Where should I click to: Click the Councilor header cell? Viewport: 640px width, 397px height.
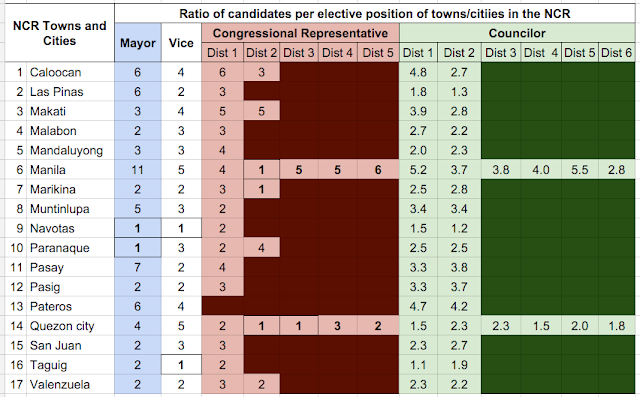(x=517, y=33)
